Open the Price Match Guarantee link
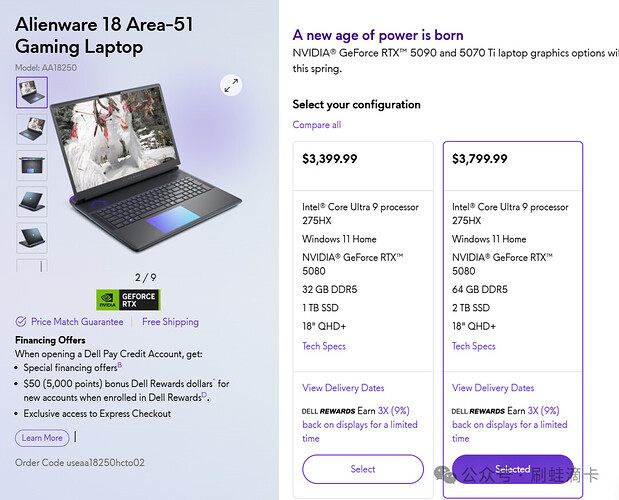 [77, 322]
